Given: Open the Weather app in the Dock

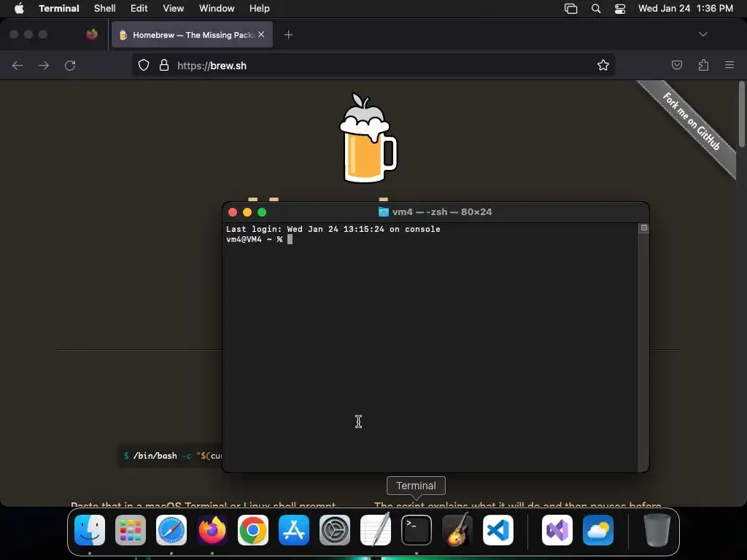Looking at the screenshot, I should (598, 529).
